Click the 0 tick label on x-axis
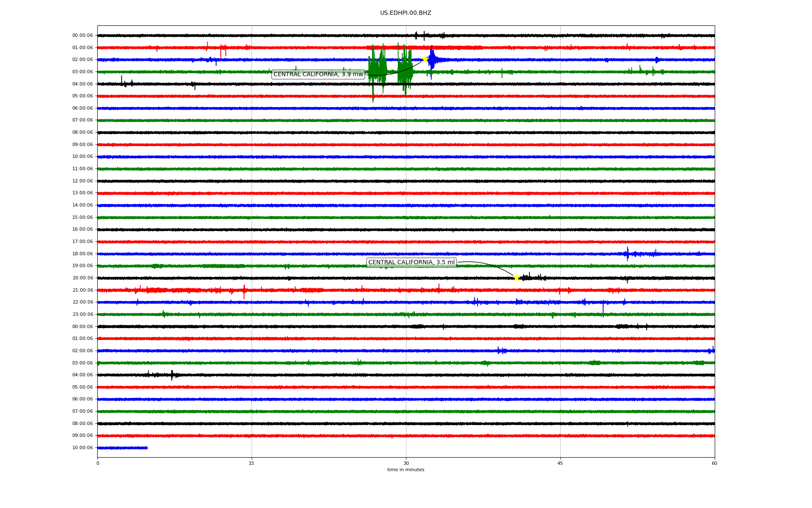The image size is (812, 508). [x=98, y=463]
